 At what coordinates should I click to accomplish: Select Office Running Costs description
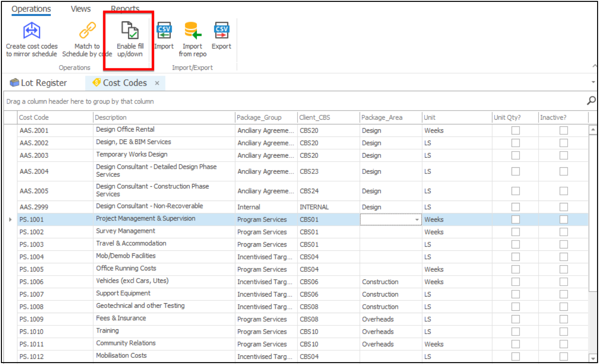[164, 269]
